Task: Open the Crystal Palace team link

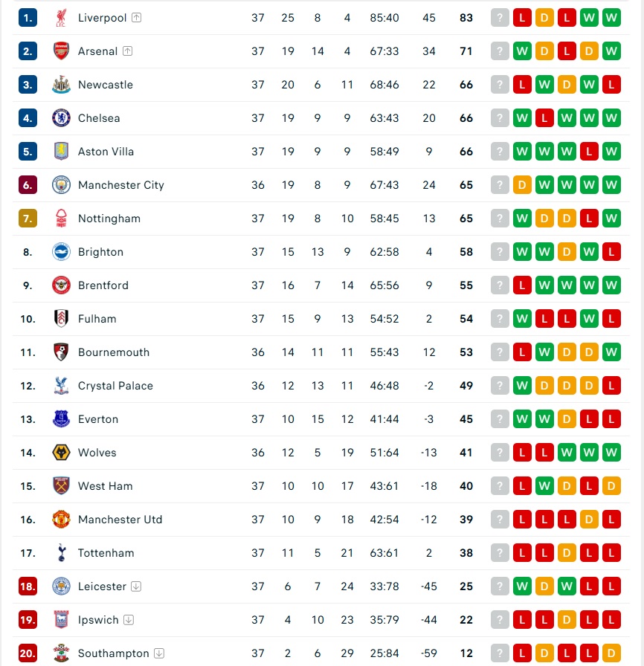Action: (115, 386)
